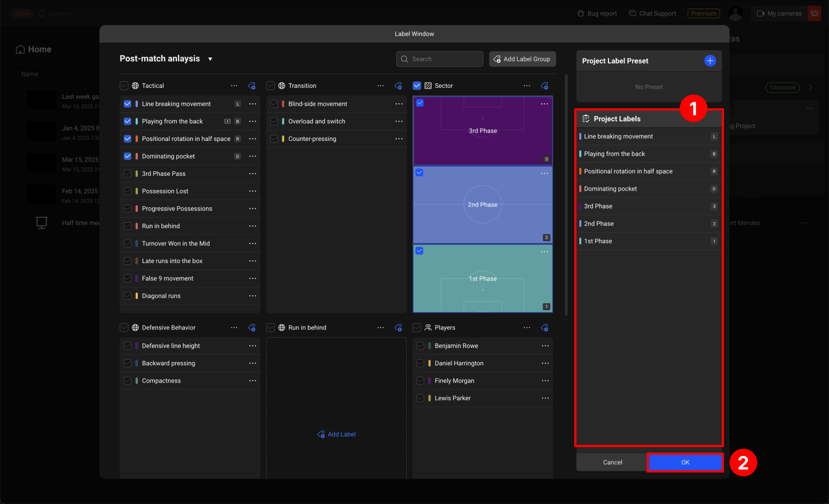Select 1st Phase in Project Labels
The image size is (829, 504).
649,241
